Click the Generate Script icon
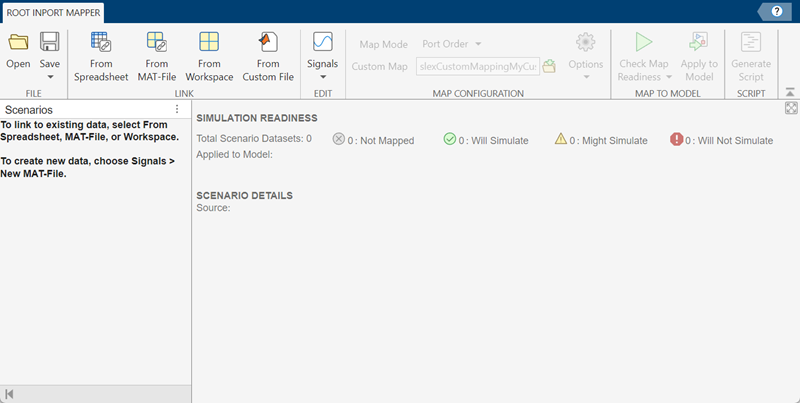Image resolution: width=800 pixels, height=403 pixels. coord(751,43)
